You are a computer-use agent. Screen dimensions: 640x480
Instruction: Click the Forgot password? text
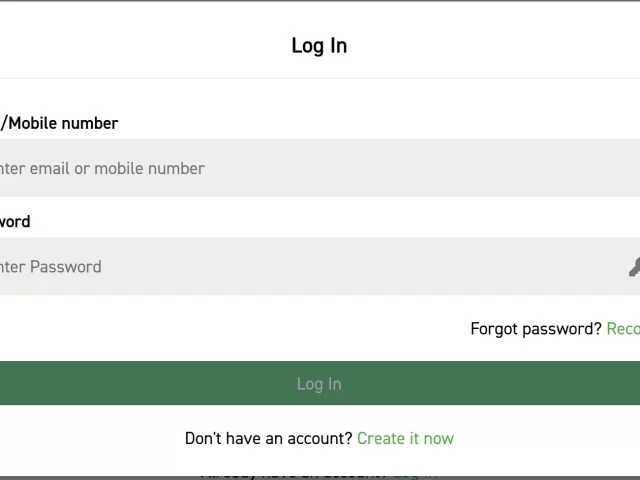[x=536, y=329]
